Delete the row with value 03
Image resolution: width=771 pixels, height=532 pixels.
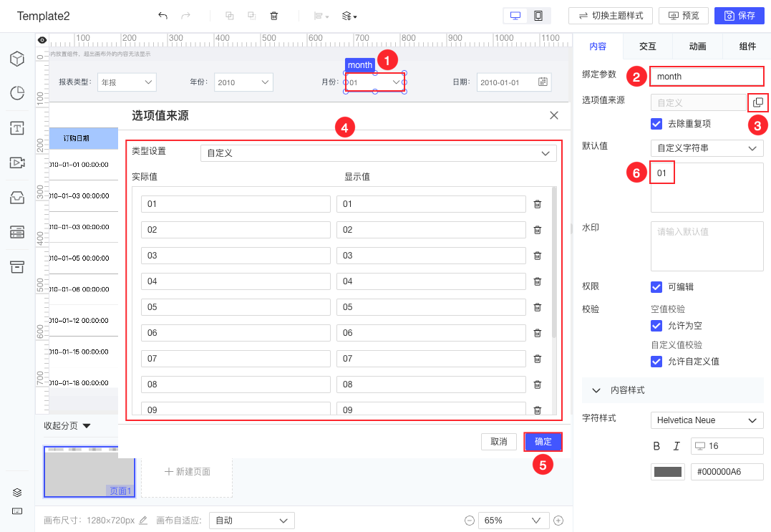(x=538, y=256)
